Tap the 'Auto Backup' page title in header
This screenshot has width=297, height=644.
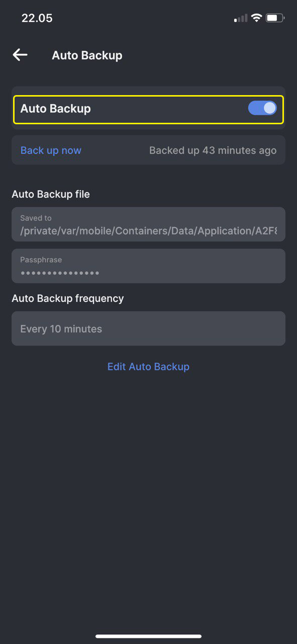[x=87, y=55]
